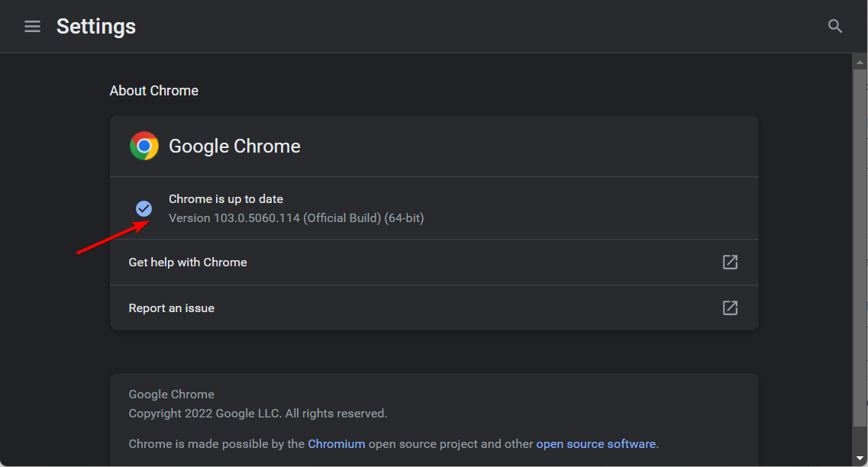868x467 pixels.
Task: Click the Version 103.0.5060.114 text
Action: [x=296, y=218]
